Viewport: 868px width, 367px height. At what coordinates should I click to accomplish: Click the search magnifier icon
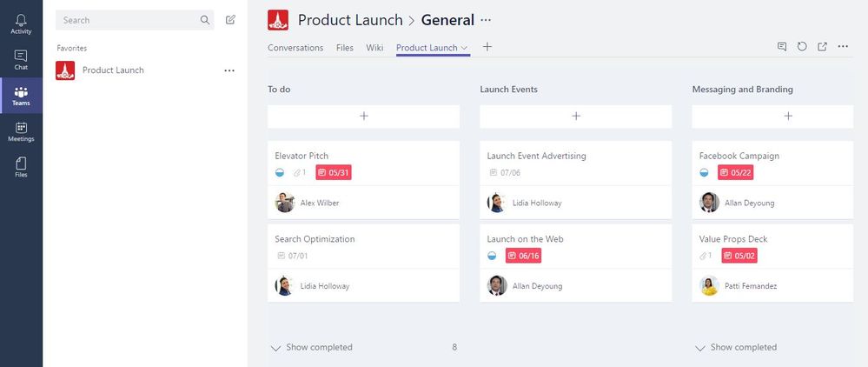point(205,20)
